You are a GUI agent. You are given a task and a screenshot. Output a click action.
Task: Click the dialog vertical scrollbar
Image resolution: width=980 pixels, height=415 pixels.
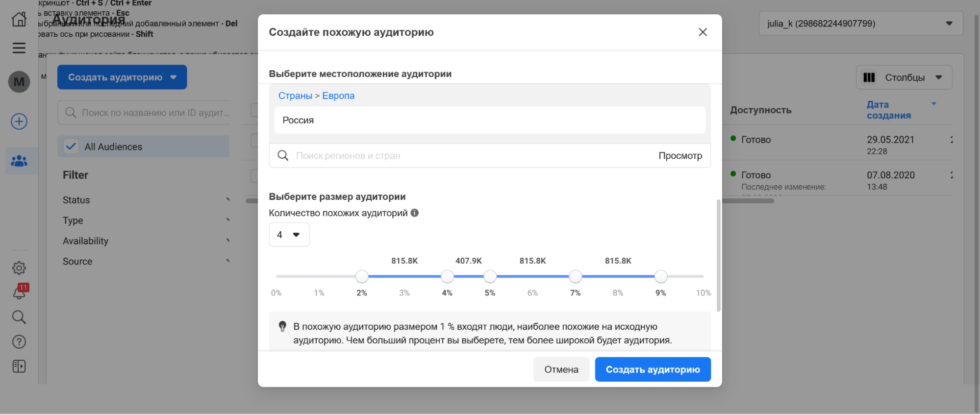719,255
